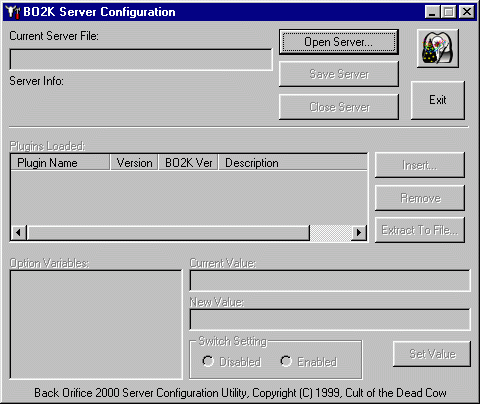Click the grayed Close Server button

(x=339, y=107)
